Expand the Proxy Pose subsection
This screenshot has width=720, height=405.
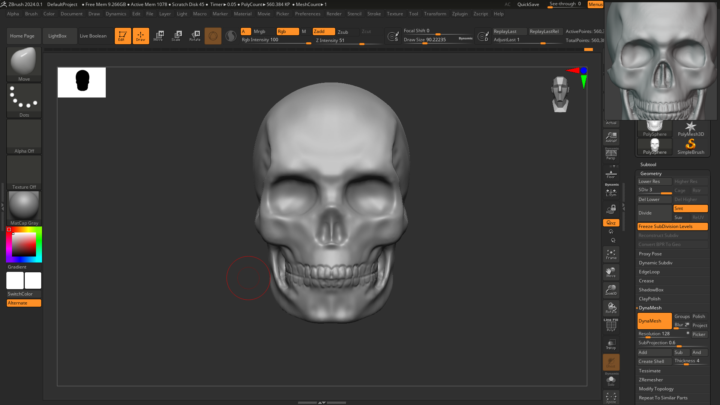click(x=650, y=254)
